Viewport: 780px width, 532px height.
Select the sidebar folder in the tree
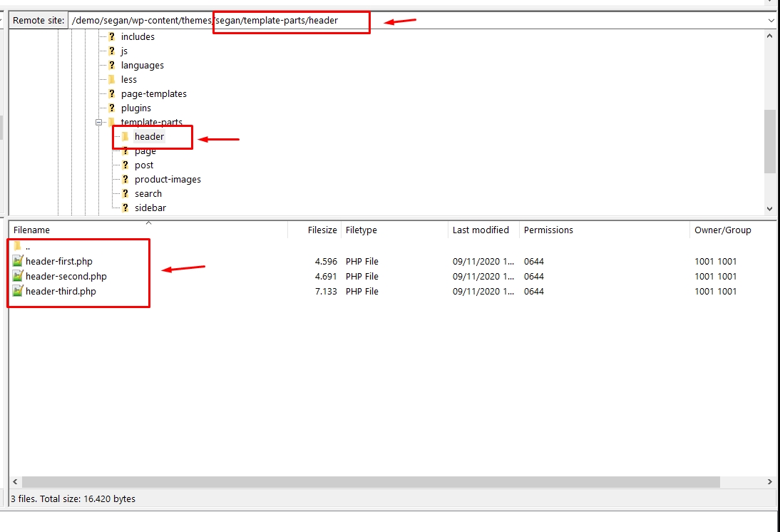click(150, 208)
